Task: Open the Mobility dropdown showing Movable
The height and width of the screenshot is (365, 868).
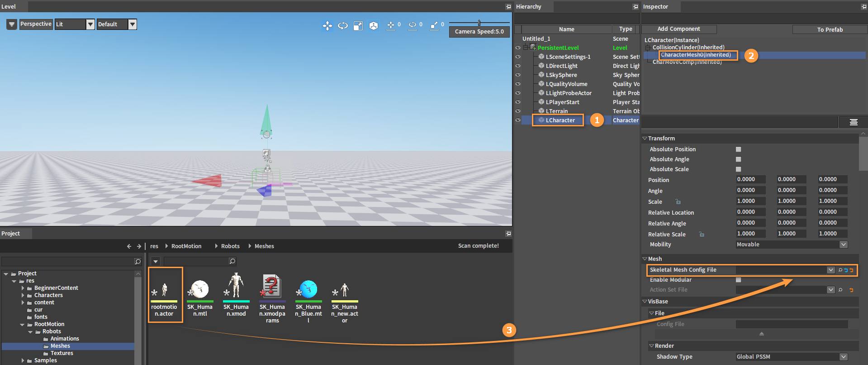Action: click(792, 245)
